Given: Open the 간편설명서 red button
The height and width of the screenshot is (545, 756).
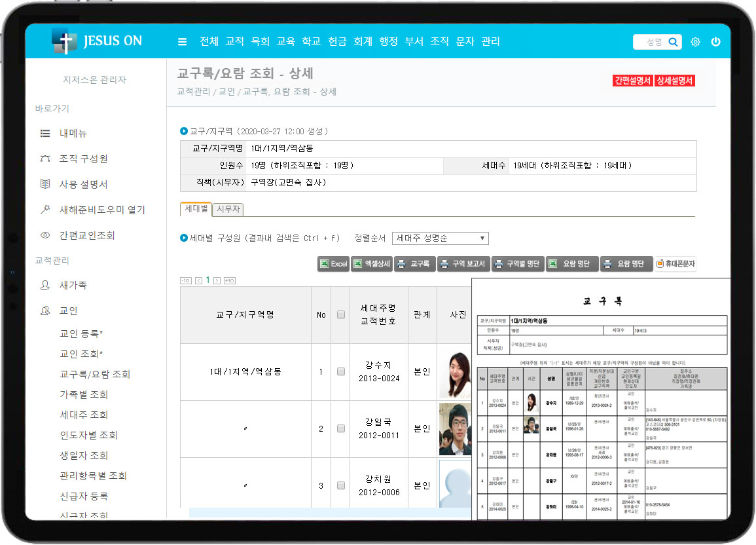Looking at the screenshot, I should click(x=632, y=81).
